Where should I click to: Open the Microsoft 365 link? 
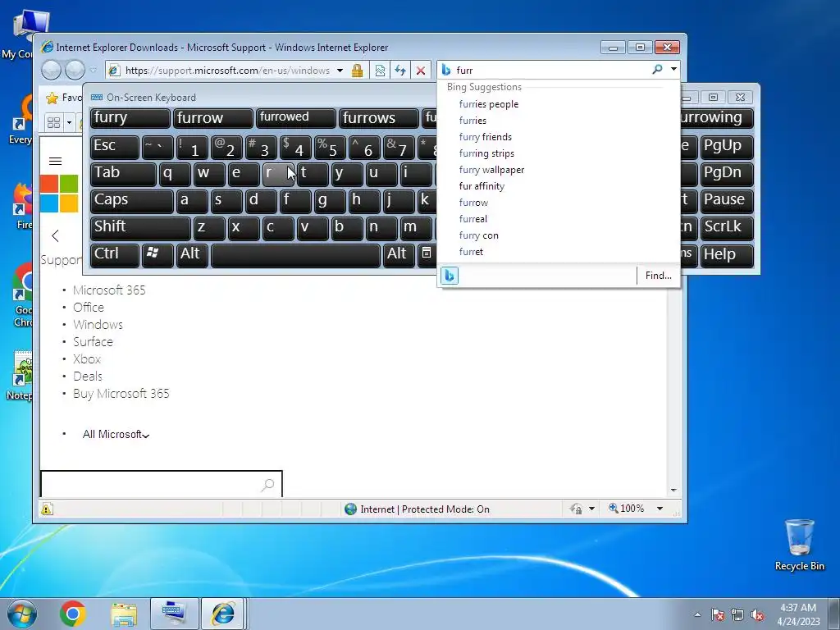109,290
